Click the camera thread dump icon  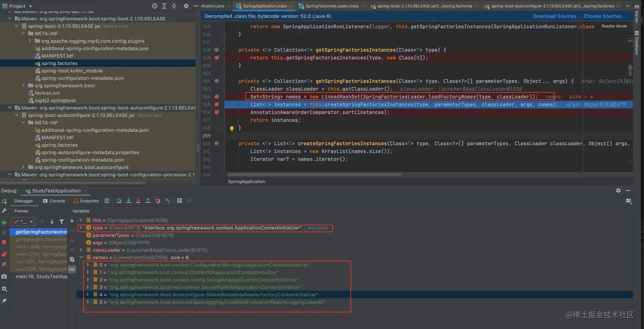click(4, 276)
